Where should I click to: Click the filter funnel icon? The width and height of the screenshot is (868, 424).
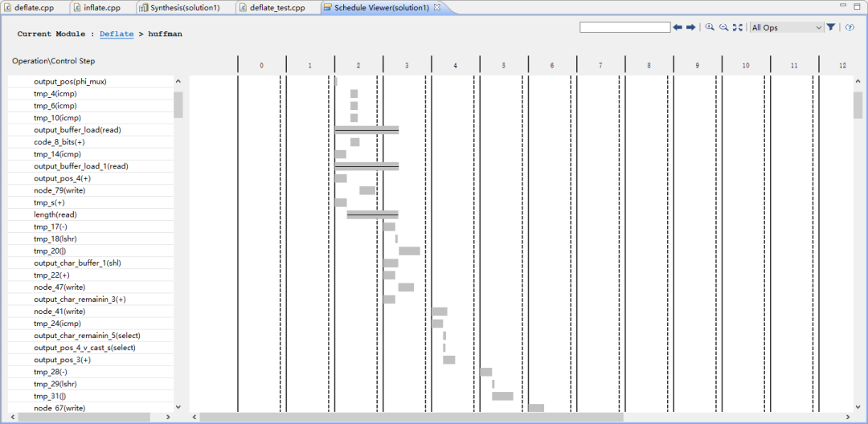coord(831,27)
